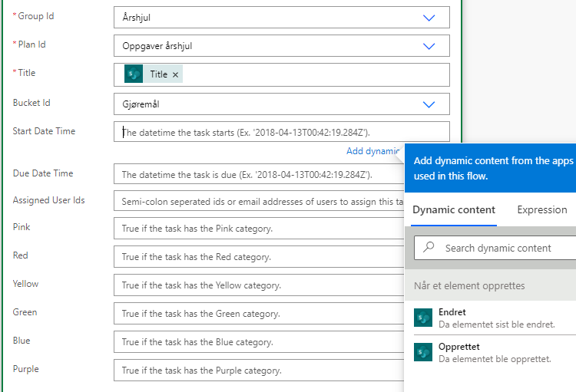Click the Purple category field
This screenshot has width=576, height=392.
coord(258,371)
